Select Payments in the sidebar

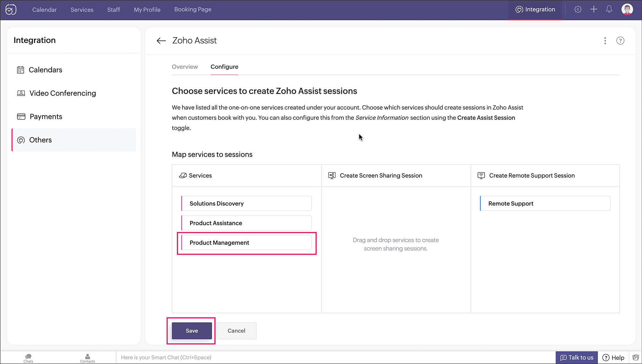point(74,117)
